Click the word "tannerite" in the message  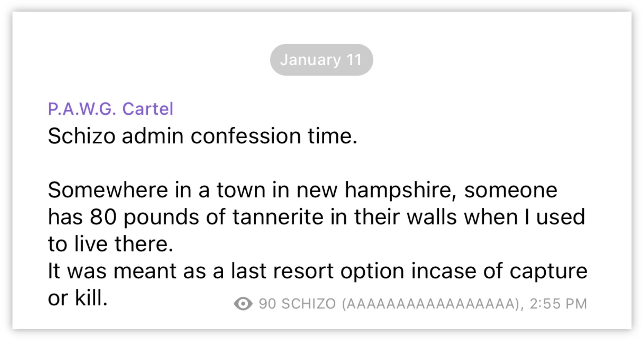coord(278,217)
